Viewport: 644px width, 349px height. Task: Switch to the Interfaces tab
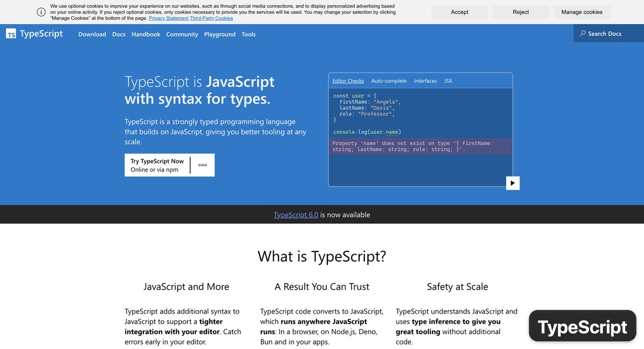coord(425,81)
